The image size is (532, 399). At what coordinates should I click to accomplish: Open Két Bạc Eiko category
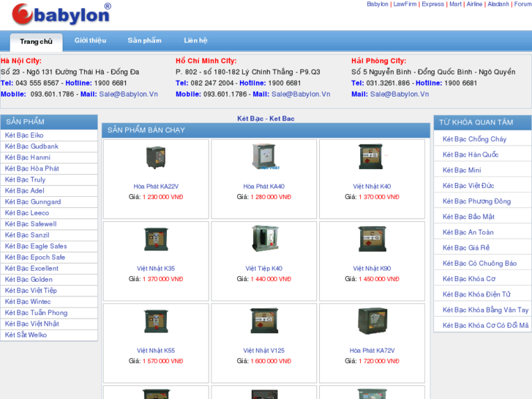point(24,135)
